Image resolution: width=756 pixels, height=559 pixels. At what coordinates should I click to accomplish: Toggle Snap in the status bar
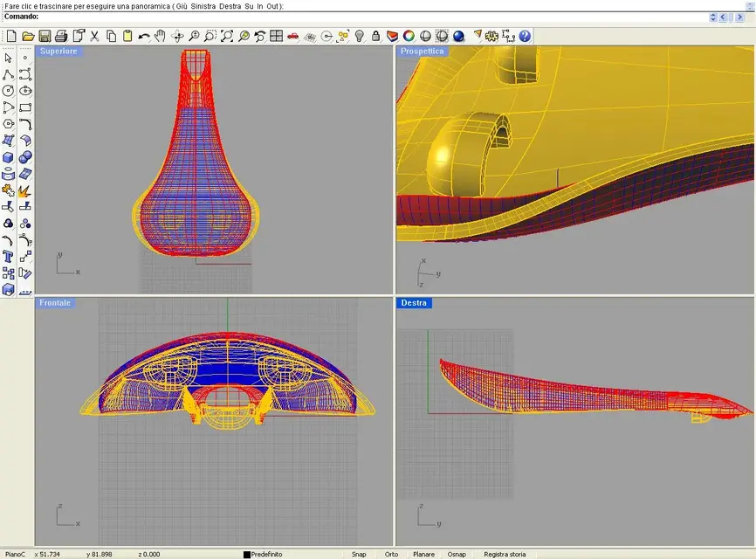click(359, 554)
